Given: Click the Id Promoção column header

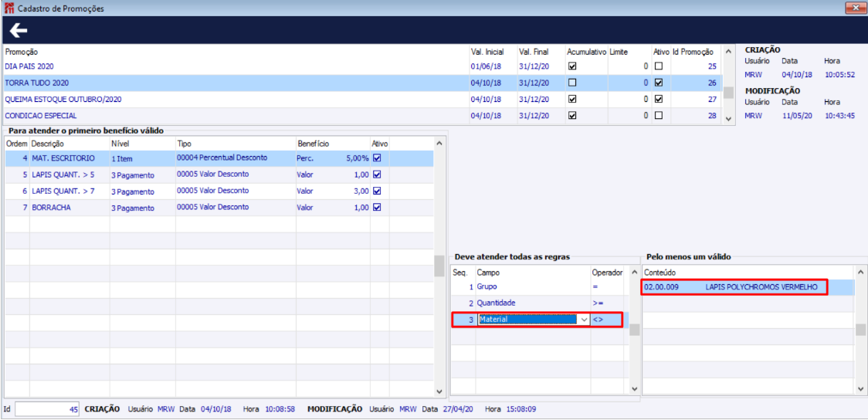Looking at the screenshot, I should [693, 52].
